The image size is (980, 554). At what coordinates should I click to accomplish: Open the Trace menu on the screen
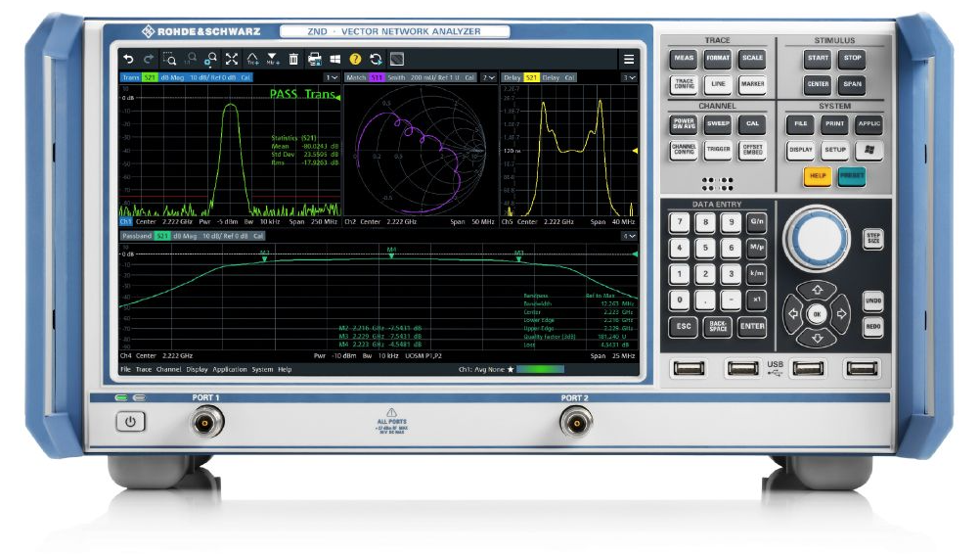144,370
